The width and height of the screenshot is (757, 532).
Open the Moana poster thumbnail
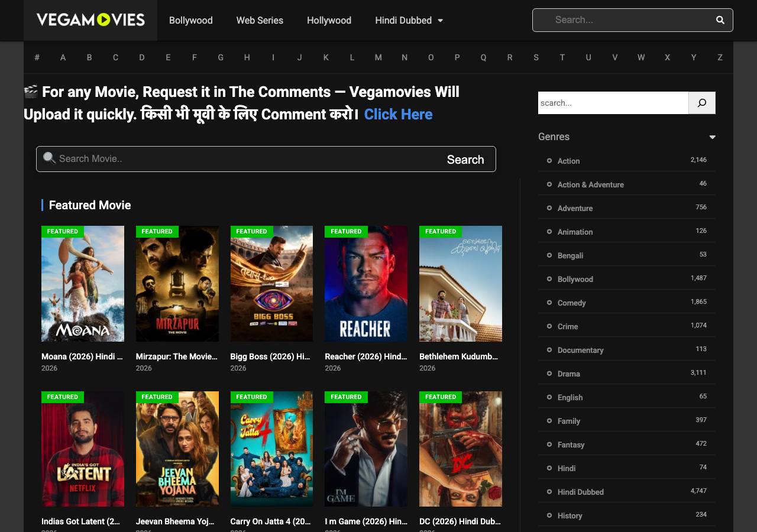(83, 284)
